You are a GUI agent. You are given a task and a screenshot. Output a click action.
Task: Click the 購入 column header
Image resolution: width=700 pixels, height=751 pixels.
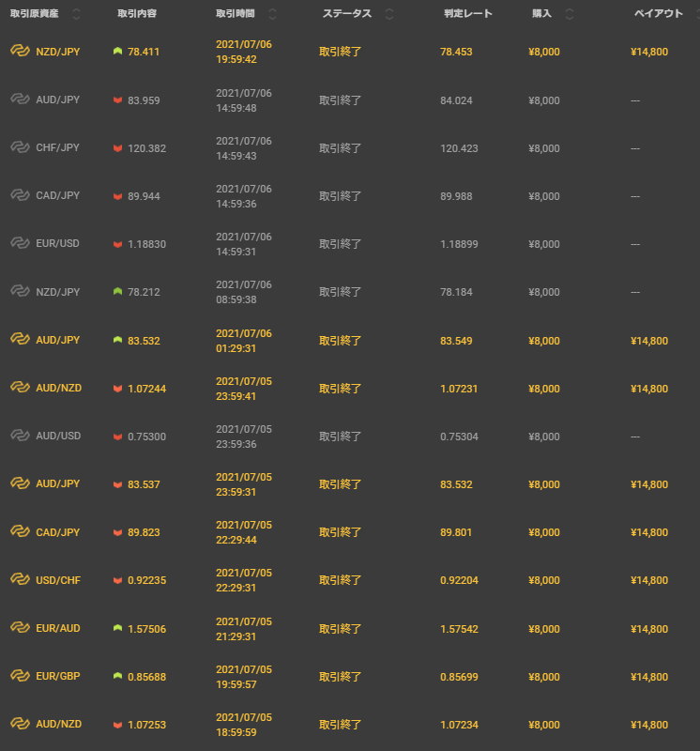[541, 14]
